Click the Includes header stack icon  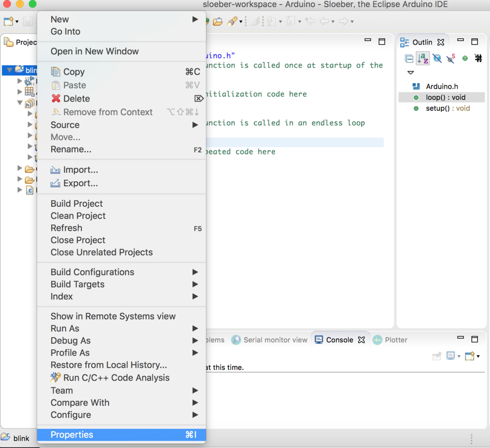[x=30, y=103]
